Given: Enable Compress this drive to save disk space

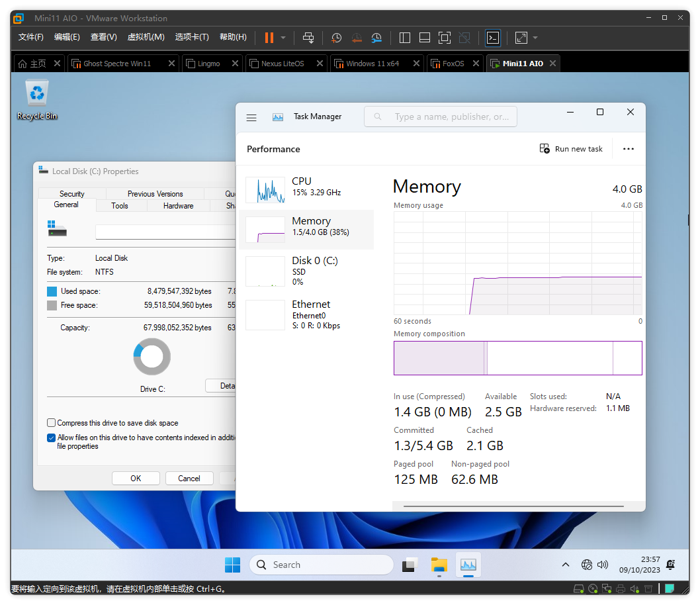Looking at the screenshot, I should 52,423.
